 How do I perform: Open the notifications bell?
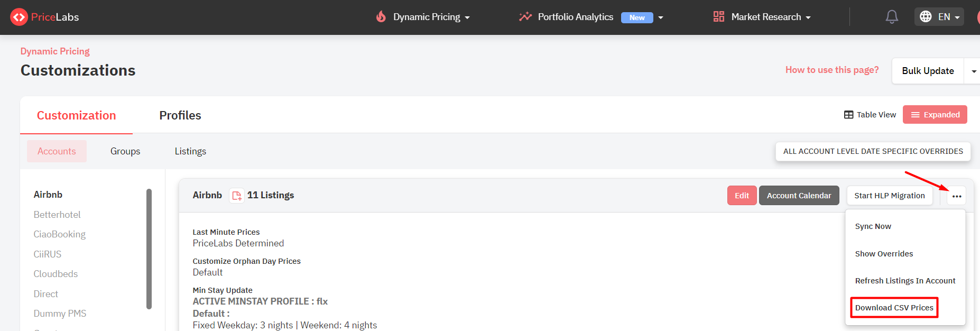tap(892, 17)
